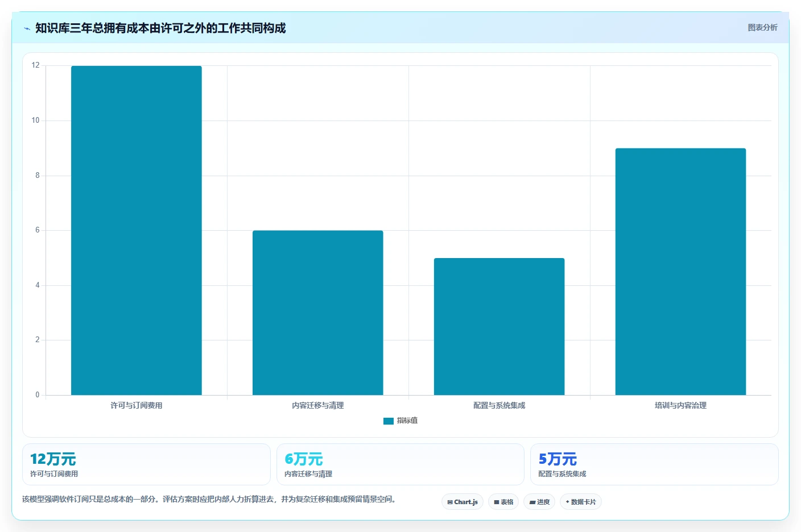Click the 指标值 legend label

click(407, 421)
